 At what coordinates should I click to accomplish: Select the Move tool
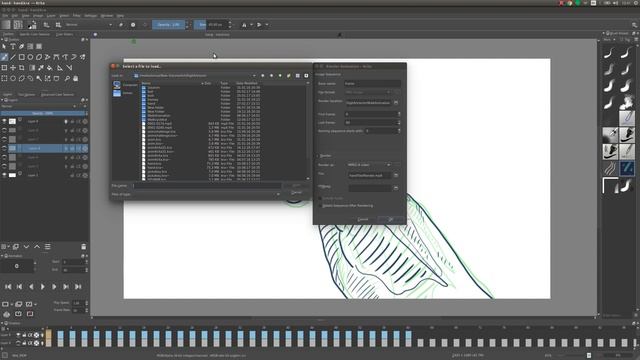coord(13,68)
